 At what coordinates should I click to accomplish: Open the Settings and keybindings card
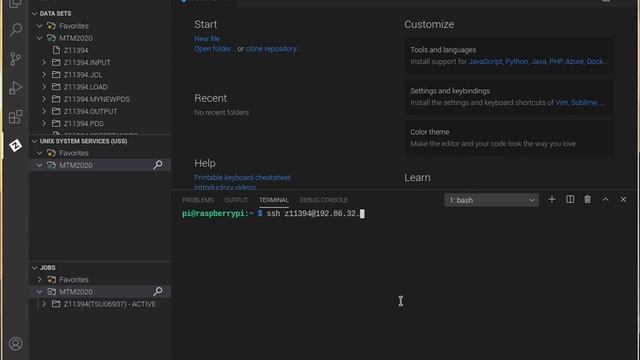509,97
